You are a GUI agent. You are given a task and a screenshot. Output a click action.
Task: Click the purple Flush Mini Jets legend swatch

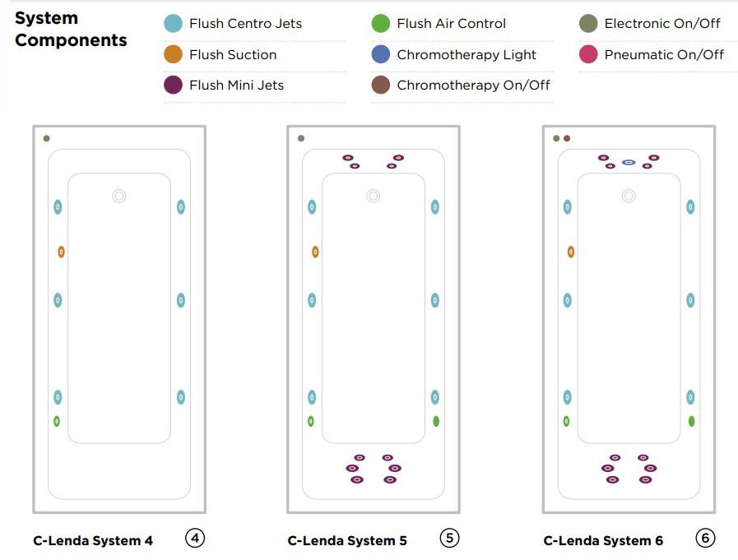tap(173, 85)
